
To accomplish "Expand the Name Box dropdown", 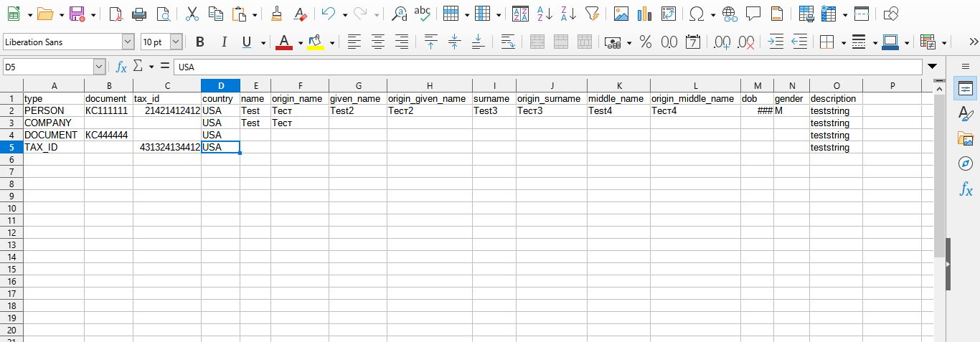I will 99,67.
